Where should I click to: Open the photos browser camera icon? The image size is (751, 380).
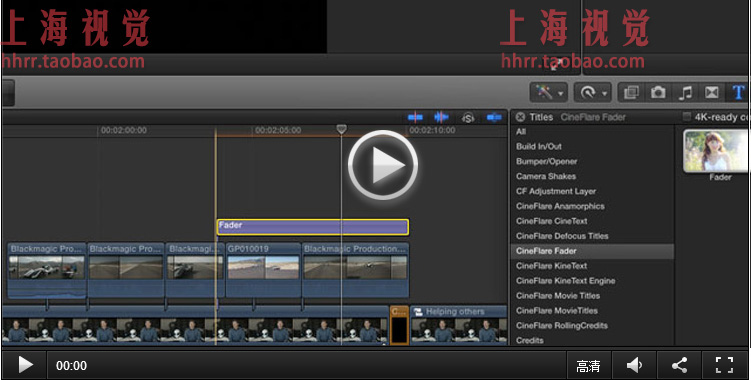[658, 92]
